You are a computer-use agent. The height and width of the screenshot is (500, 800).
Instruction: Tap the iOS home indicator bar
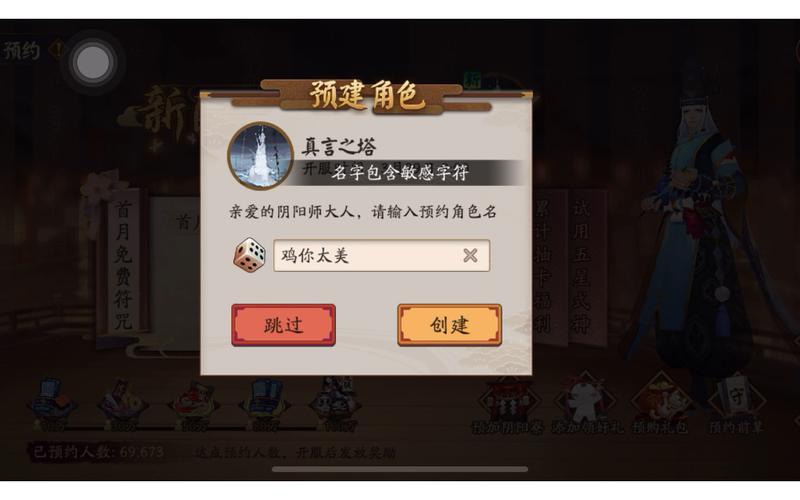point(400,469)
